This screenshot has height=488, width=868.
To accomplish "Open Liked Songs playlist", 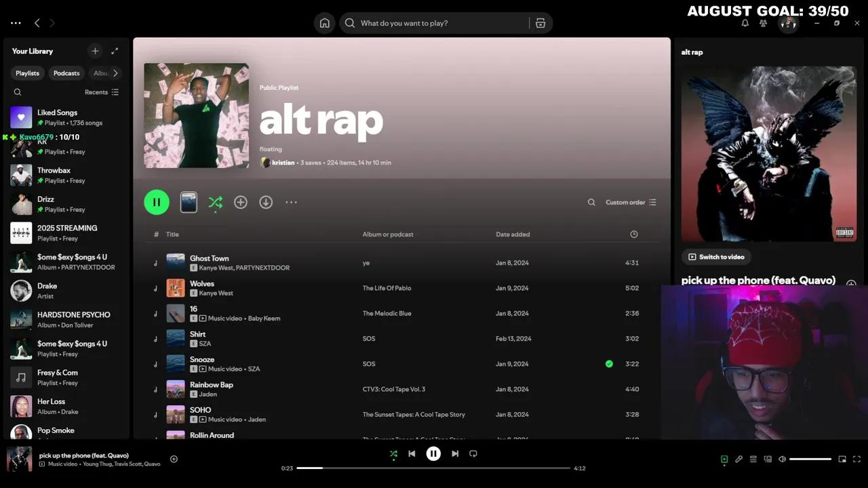I will (66, 117).
